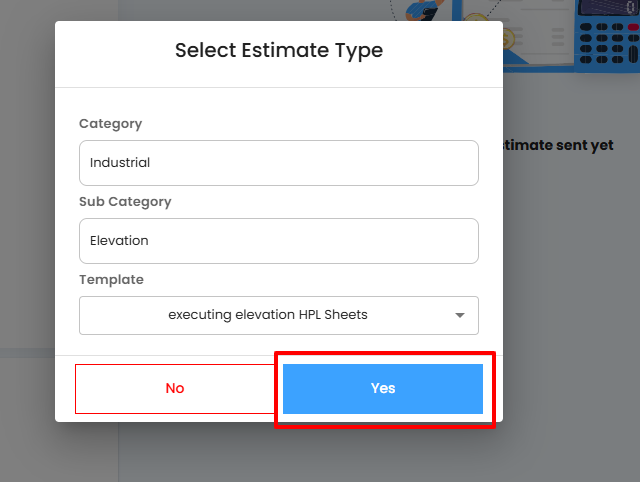Screen dimensions: 640x482
Task: Click the Category field label
Action: (110, 124)
